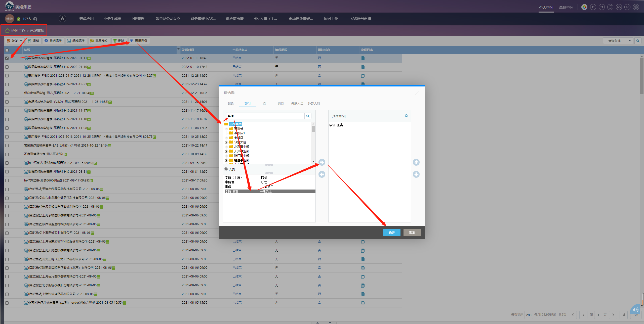This screenshot has width=644, height=324.
Task: Click the search icon beside 李倩 field
Action: (x=308, y=116)
